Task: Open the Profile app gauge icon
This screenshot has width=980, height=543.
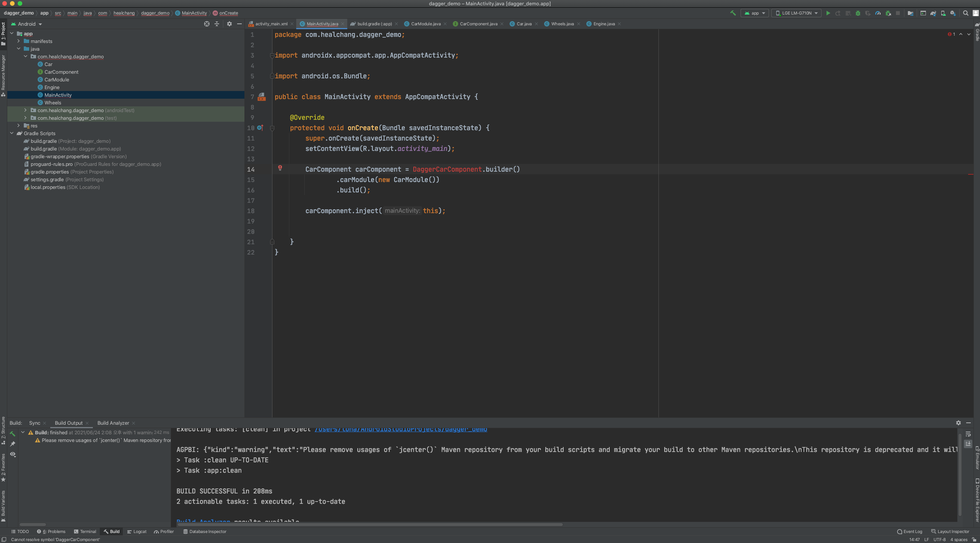Action: tap(878, 13)
